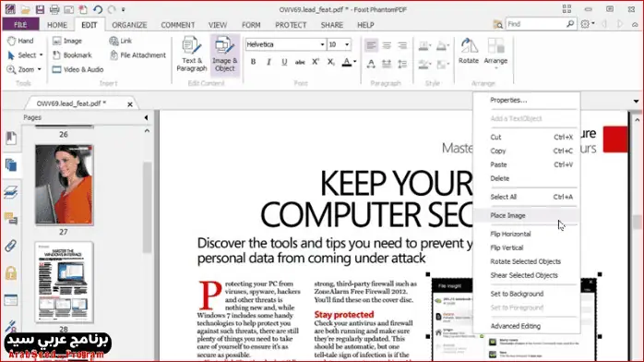Insert an Image from ribbon

pos(67,41)
